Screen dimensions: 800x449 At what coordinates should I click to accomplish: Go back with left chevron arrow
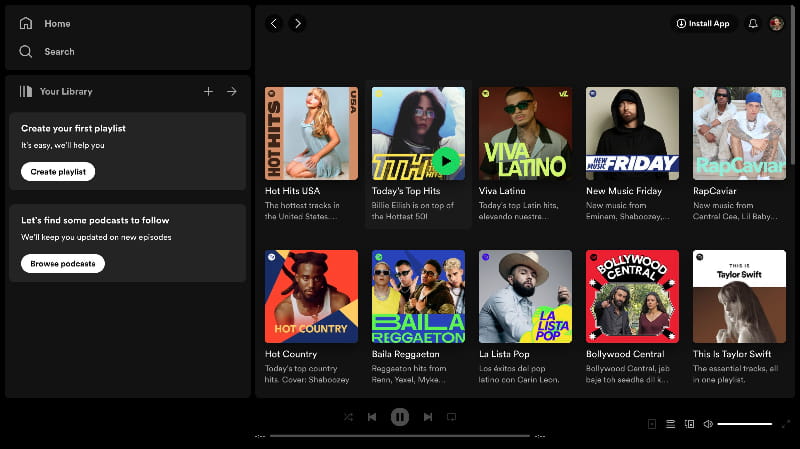(x=274, y=23)
